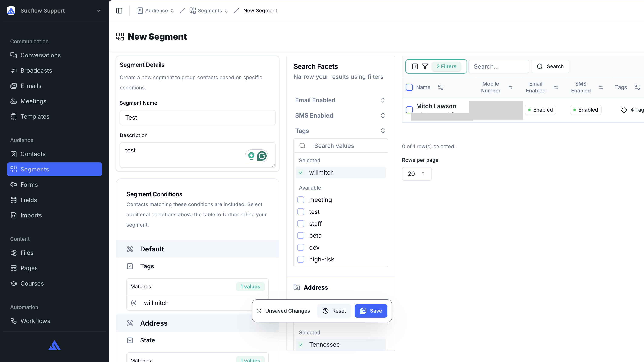Check the dev tag checkbox
The height and width of the screenshot is (362, 644).
(x=300, y=247)
